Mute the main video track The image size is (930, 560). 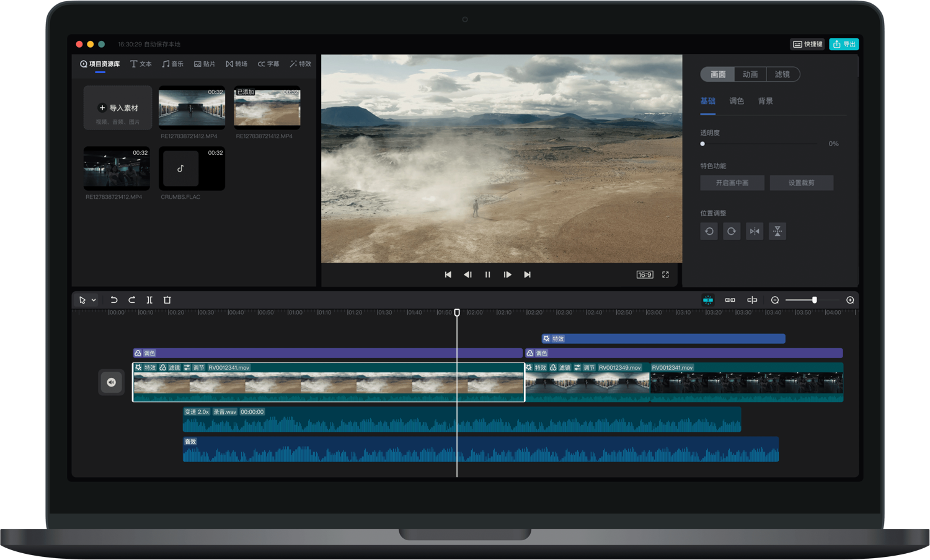pyautogui.click(x=112, y=382)
